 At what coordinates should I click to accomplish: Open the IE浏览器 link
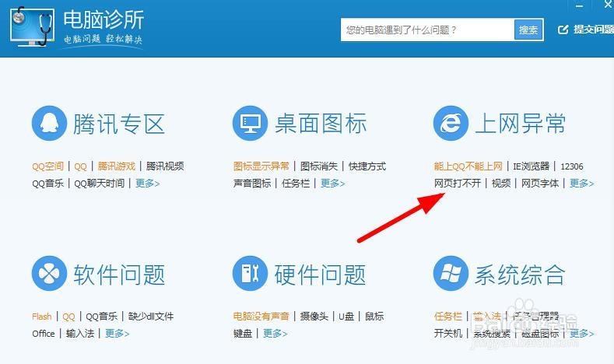pyautogui.click(x=531, y=166)
